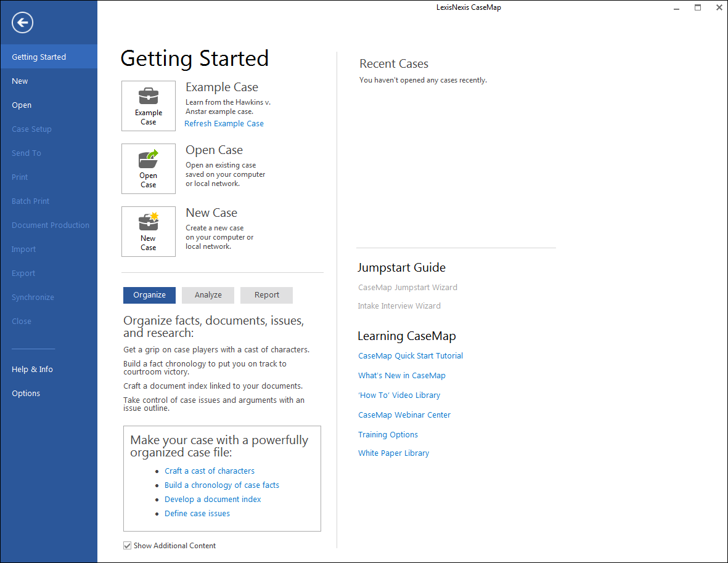This screenshot has width=728, height=563.
Task: Select Open in the left sidebar
Action: (22, 105)
